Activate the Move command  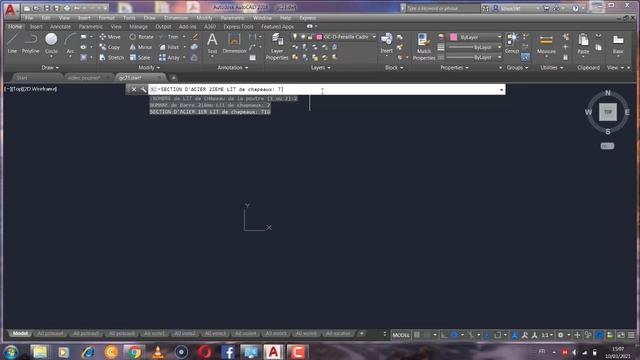point(110,37)
